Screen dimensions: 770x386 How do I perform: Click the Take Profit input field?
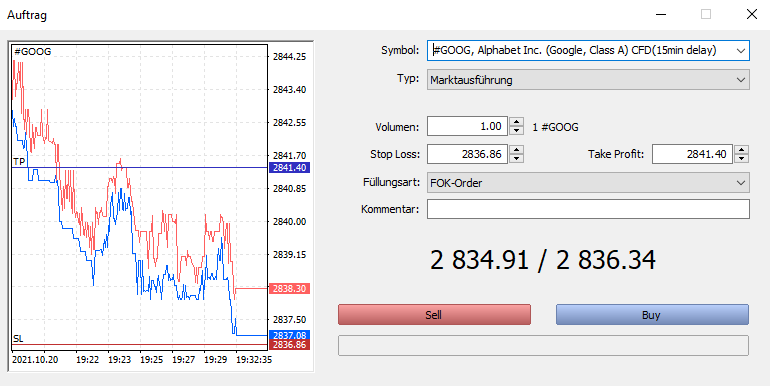pos(692,154)
